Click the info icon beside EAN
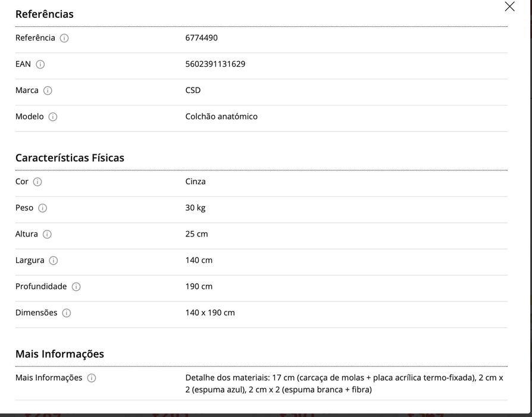 click(x=40, y=64)
